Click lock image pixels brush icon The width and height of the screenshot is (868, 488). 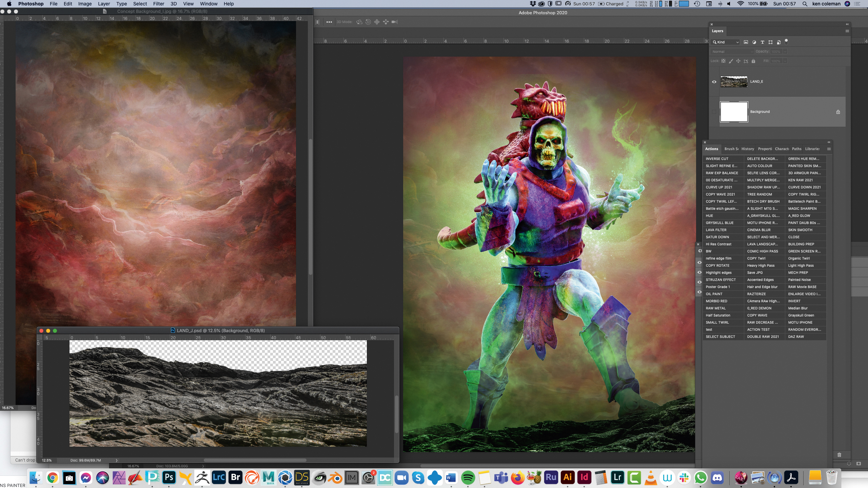[x=731, y=61]
